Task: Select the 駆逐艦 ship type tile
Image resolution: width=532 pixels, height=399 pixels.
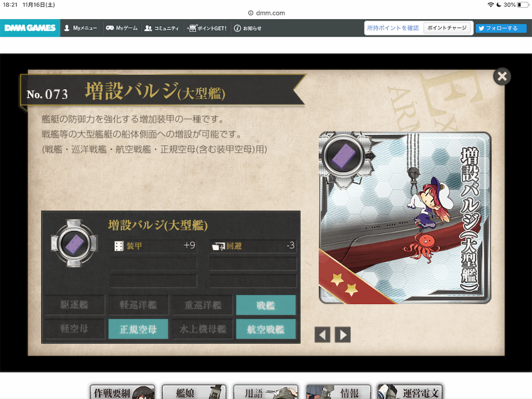Action: tap(74, 305)
